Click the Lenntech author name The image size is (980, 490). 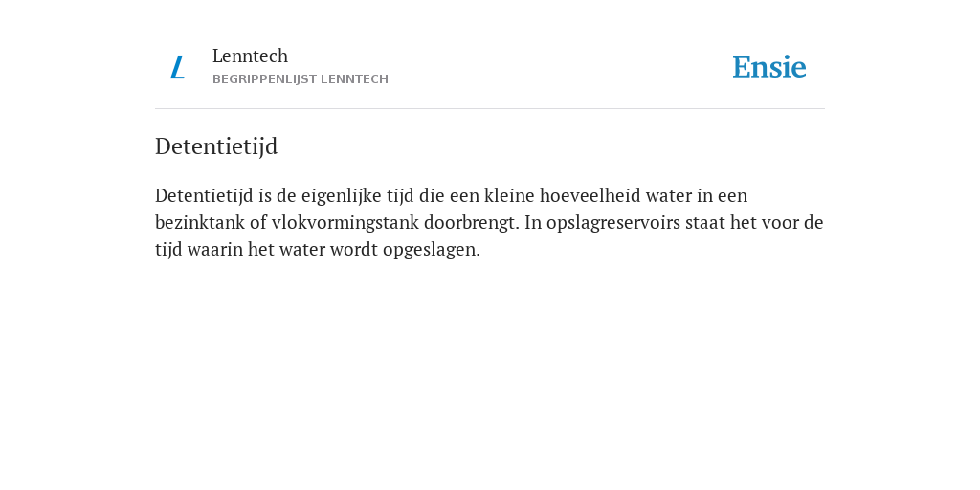click(x=250, y=56)
